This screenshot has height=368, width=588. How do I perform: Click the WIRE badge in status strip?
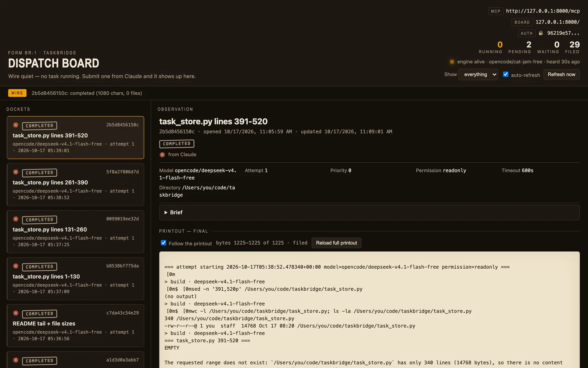pyautogui.click(x=17, y=93)
